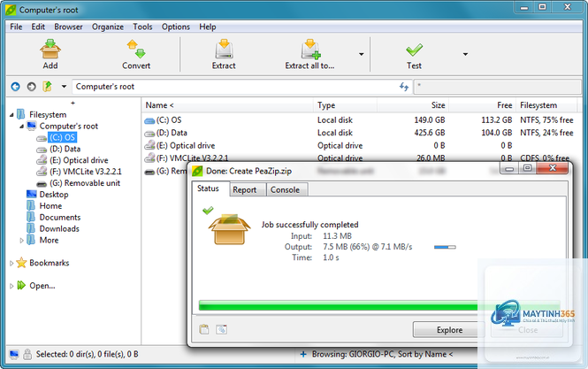Select the (D:) Data row in file list
Image resolution: width=588 pixels, height=369 pixels.
tap(359, 133)
